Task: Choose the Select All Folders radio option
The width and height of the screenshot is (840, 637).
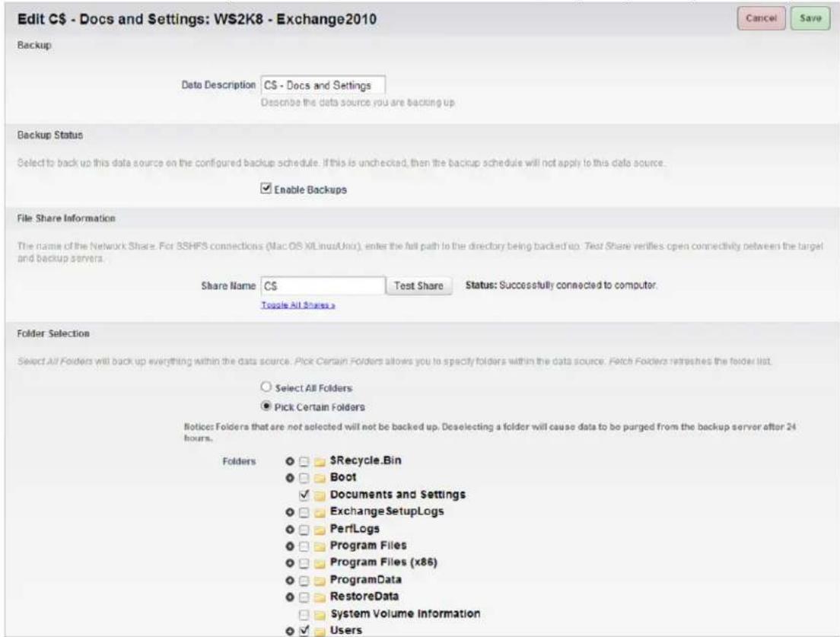Action: [266, 387]
